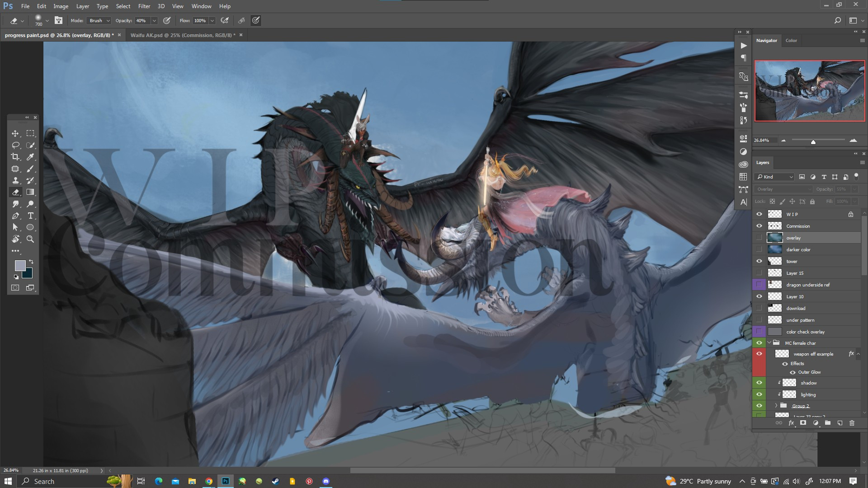Hide the shadow layer

[x=759, y=383]
